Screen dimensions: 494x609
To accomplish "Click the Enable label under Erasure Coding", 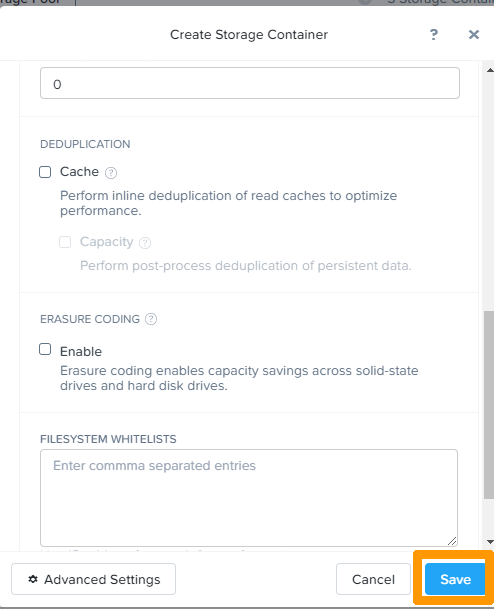I will [x=81, y=351].
